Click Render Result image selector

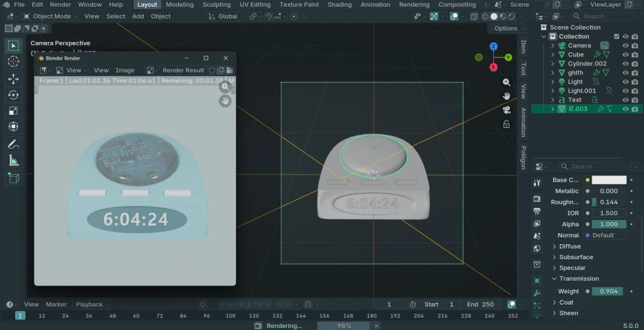point(183,70)
